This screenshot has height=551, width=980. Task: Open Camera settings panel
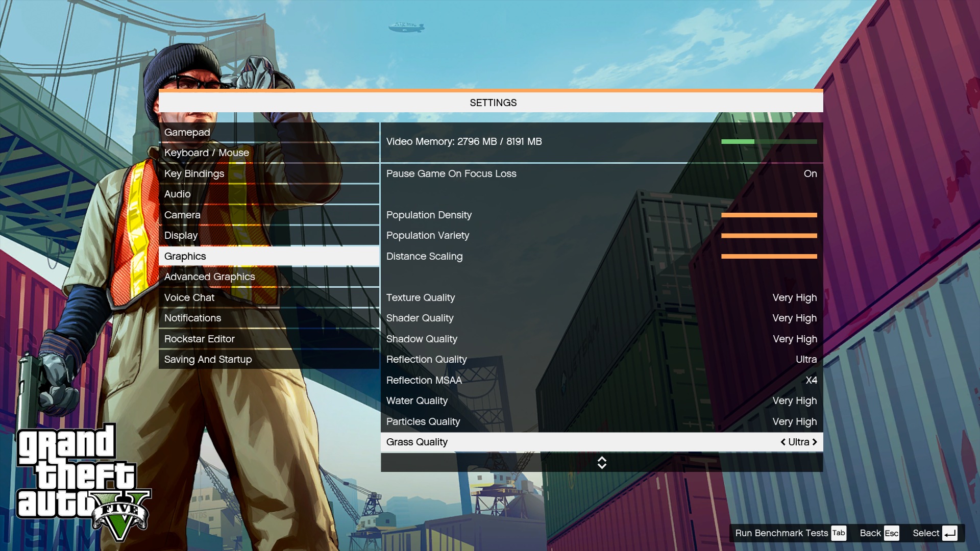(x=182, y=215)
